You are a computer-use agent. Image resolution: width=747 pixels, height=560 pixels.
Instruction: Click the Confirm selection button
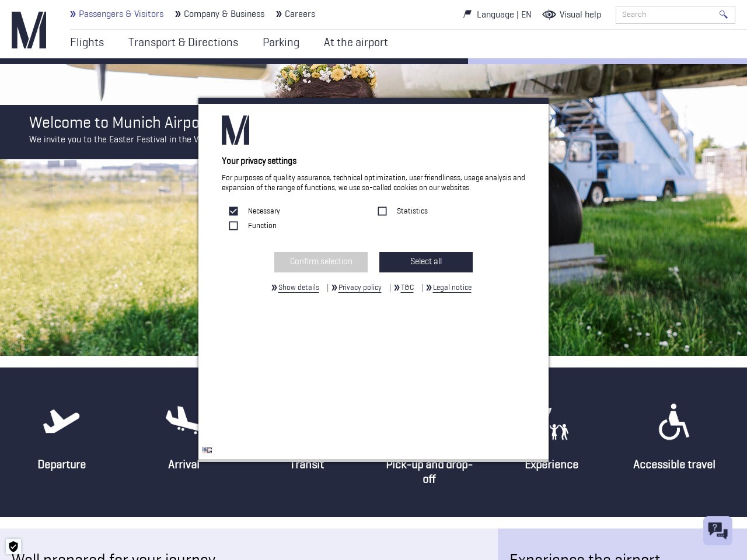(x=321, y=262)
